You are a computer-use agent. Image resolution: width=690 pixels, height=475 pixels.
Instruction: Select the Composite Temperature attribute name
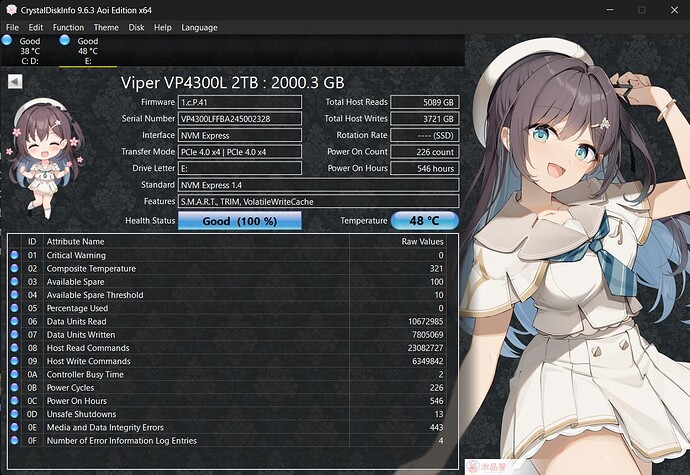[x=91, y=268]
